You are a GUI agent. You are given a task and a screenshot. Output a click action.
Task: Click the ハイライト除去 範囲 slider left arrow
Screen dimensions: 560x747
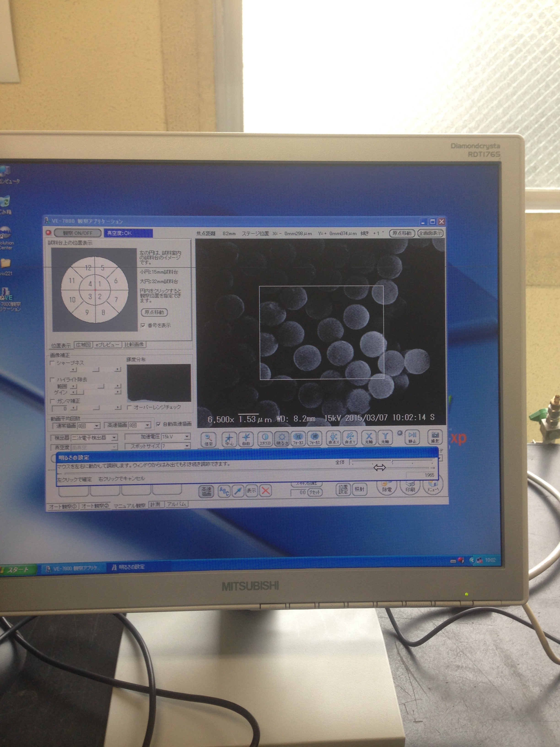click(74, 386)
